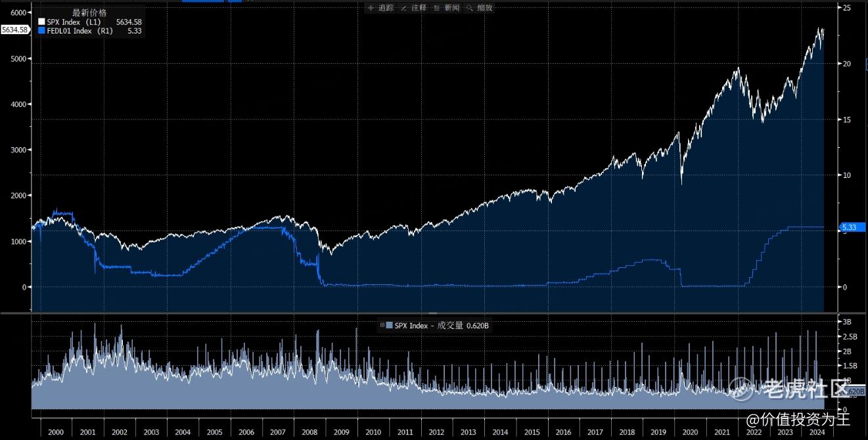
Task: Click the 最新价格 legend header
Action: point(88,12)
